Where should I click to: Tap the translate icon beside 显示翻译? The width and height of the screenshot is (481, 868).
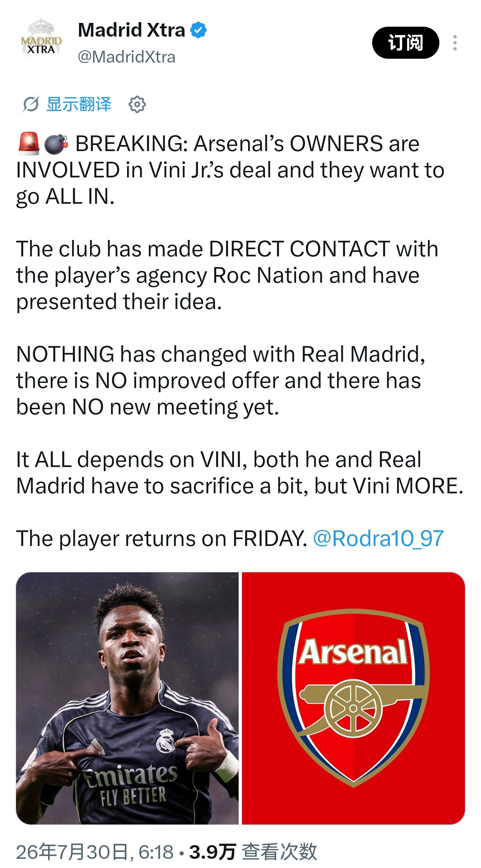tap(31, 104)
